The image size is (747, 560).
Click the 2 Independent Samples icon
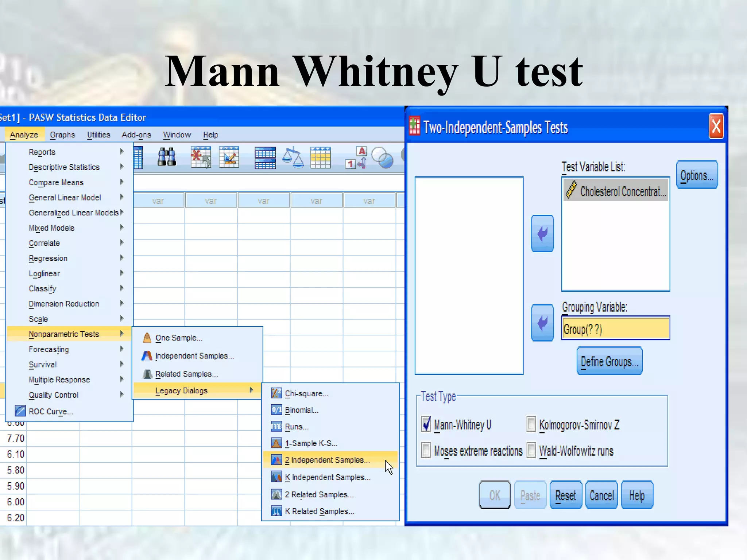[276, 460]
